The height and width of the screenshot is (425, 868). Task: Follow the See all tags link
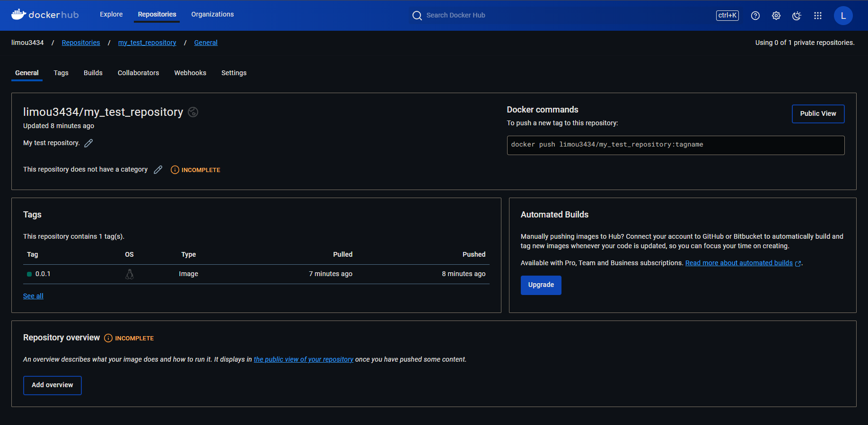[x=33, y=296]
